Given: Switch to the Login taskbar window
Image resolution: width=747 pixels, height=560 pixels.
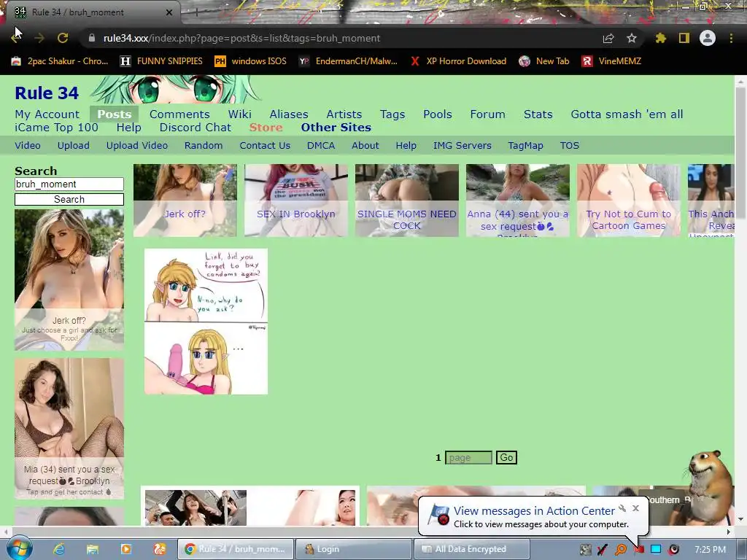Looking at the screenshot, I should [354, 549].
